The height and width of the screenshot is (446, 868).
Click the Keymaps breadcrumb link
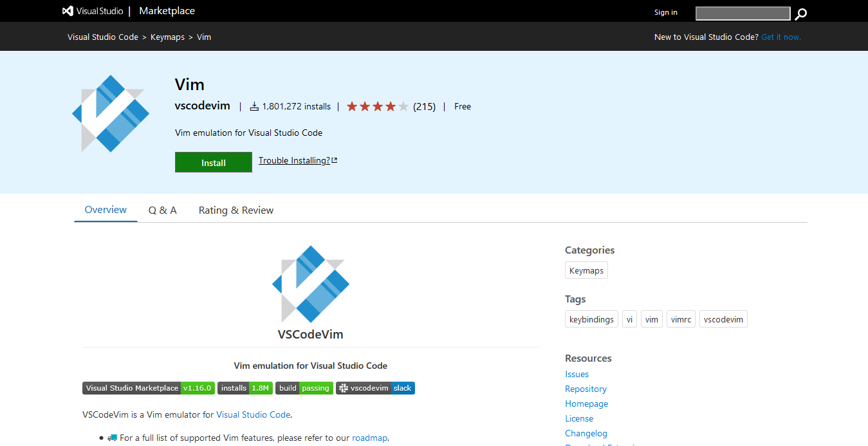(167, 37)
